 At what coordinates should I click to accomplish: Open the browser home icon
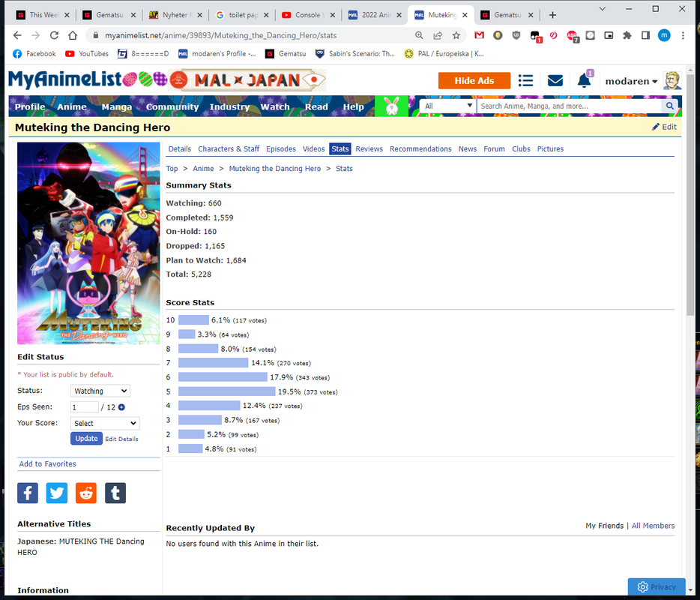click(x=73, y=35)
